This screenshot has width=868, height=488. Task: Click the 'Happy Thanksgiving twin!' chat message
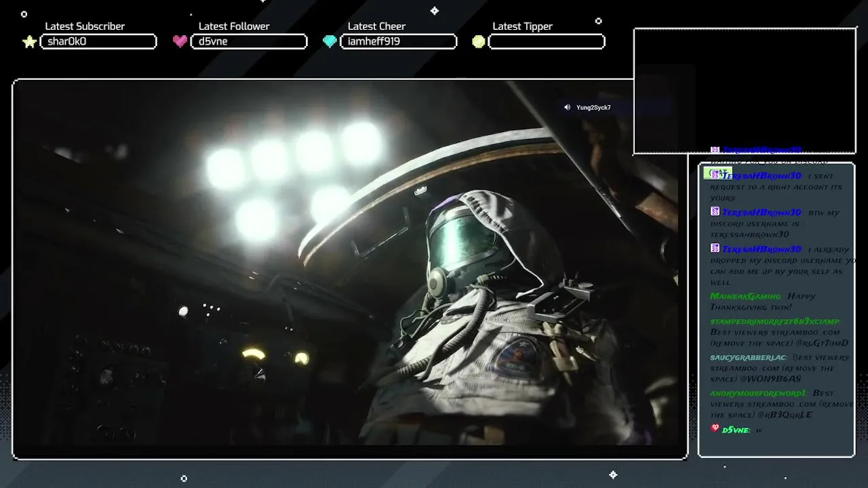click(763, 302)
